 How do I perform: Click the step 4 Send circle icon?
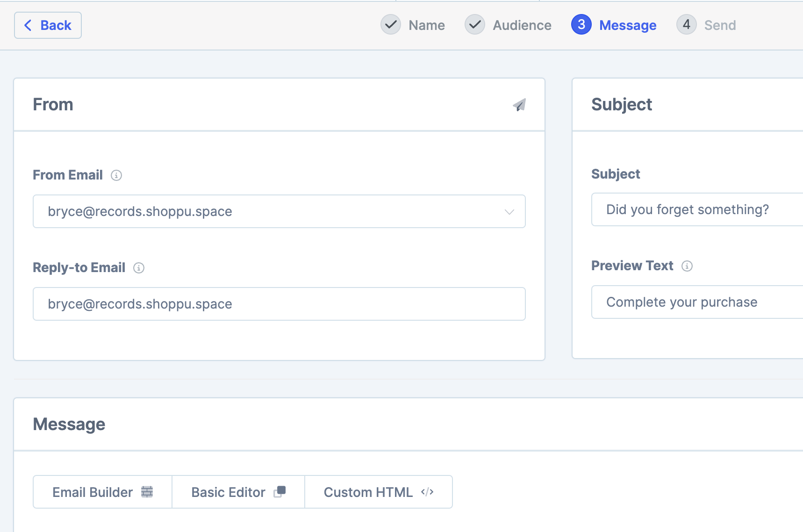tap(686, 25)
